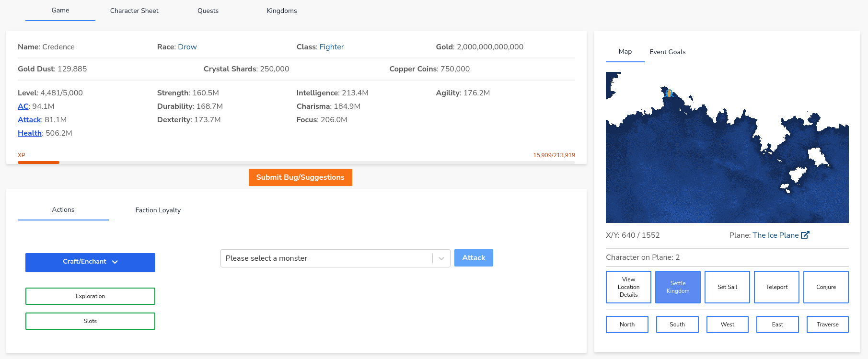Show the Event Goals tab
This screenshot has width=868, height=359.
pyautogui.click(x=667, y=52)
